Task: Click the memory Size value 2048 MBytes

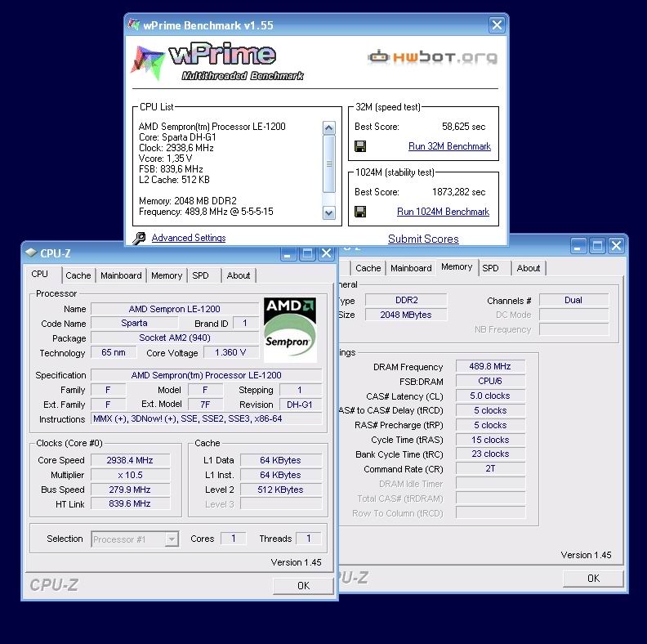Action: pos(407,315)
